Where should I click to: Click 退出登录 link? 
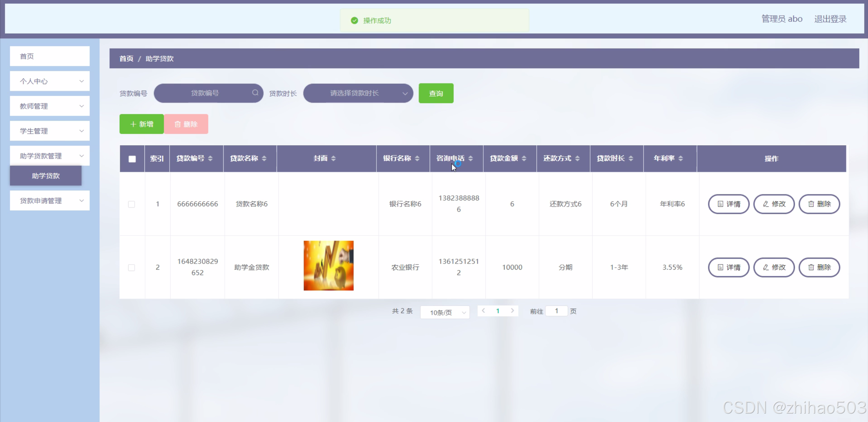pyautogui.click(x=830, y=19)
